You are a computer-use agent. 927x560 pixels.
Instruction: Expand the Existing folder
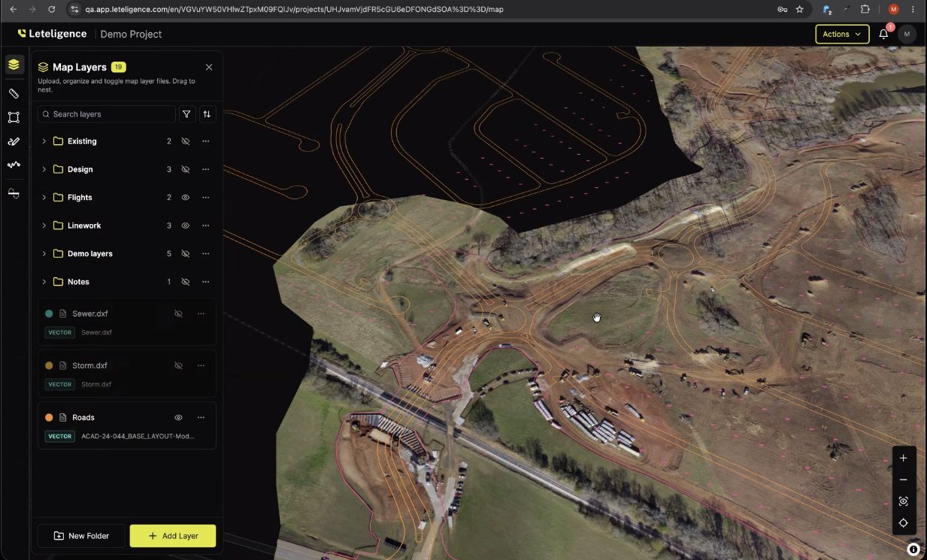coord(44,141)
